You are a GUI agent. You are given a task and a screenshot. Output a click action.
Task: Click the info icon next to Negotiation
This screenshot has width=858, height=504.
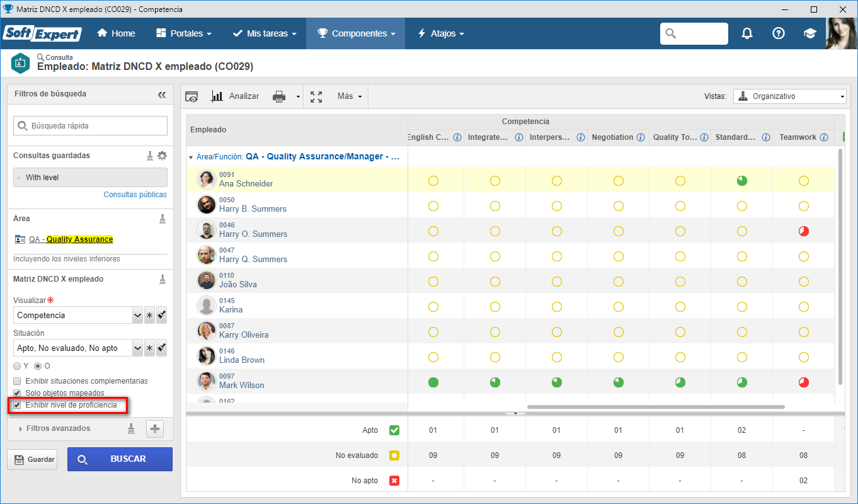[x=641, y=137]
